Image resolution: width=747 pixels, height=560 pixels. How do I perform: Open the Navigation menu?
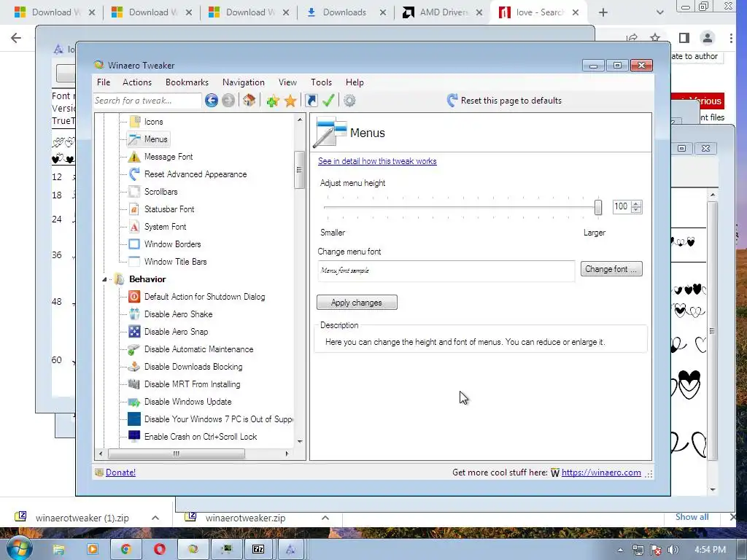tap(244, 82)
